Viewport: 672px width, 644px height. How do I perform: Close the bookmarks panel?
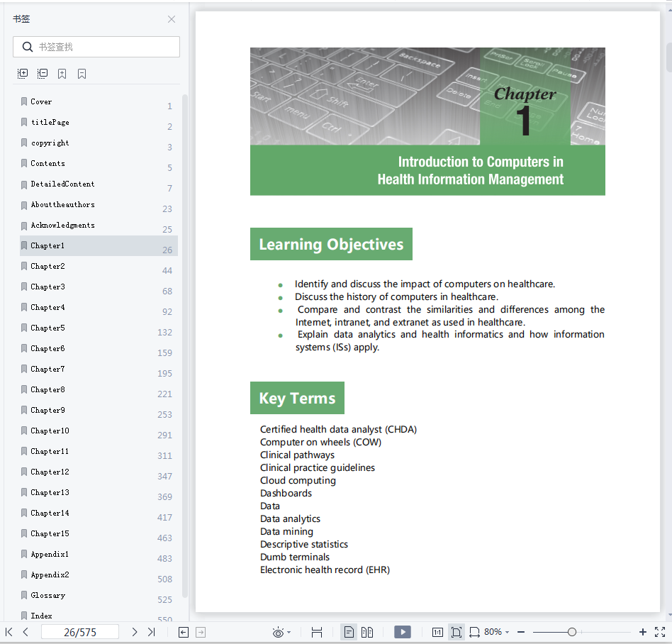tap(172, 19)
